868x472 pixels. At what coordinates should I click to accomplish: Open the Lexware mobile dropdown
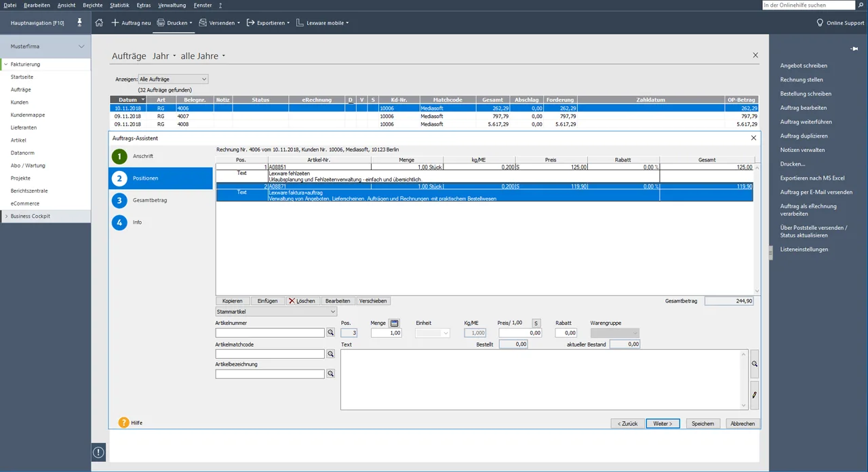pos(323,22)
